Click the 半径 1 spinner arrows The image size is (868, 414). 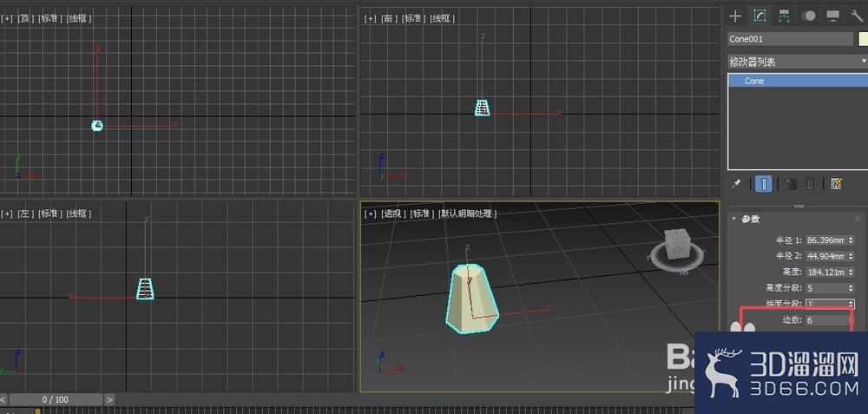[x=851, y=240]
